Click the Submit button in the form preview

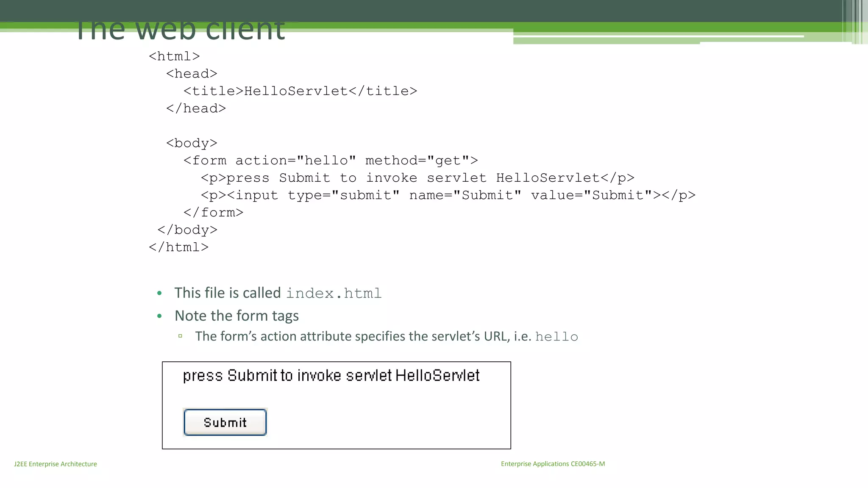point(225,422)
